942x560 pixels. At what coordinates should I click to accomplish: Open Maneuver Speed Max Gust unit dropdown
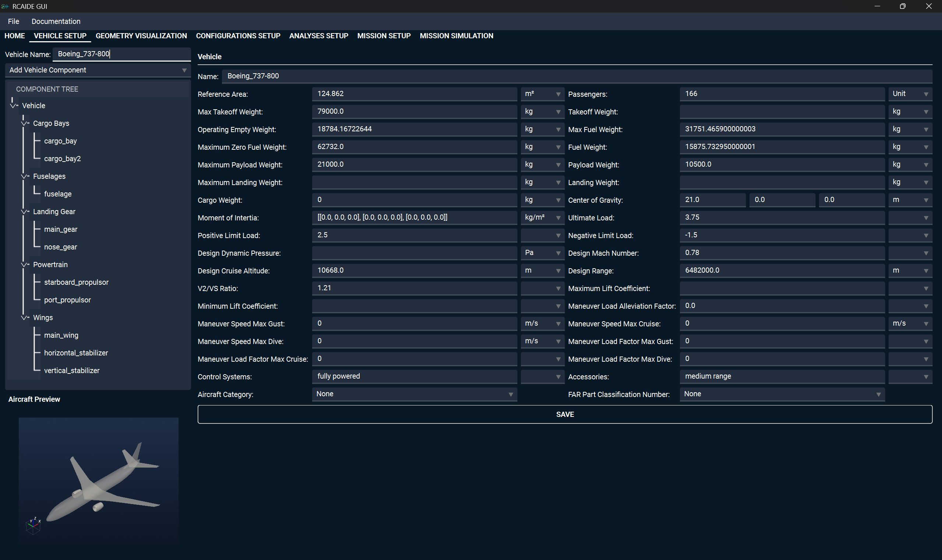pos(542,324)
